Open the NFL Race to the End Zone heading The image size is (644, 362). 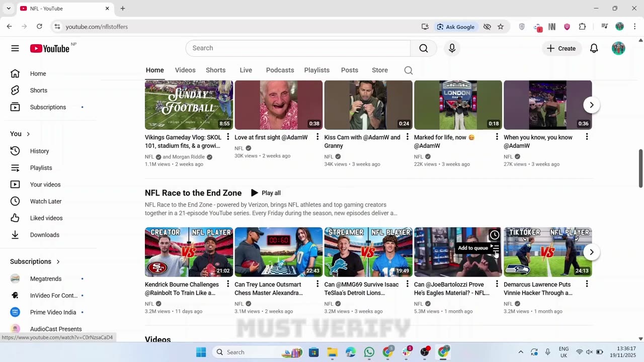193,193
